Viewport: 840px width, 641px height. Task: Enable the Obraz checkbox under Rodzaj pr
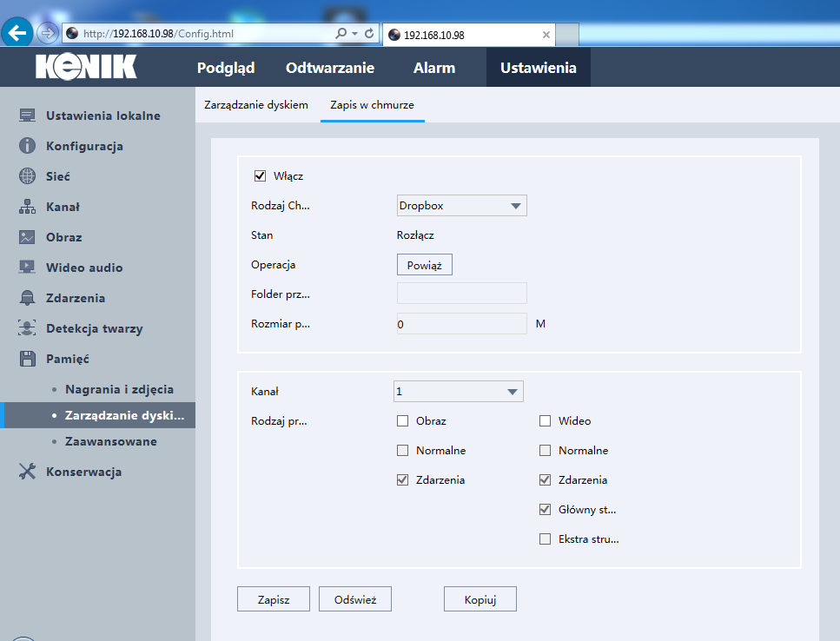click(x=402, y=420)
